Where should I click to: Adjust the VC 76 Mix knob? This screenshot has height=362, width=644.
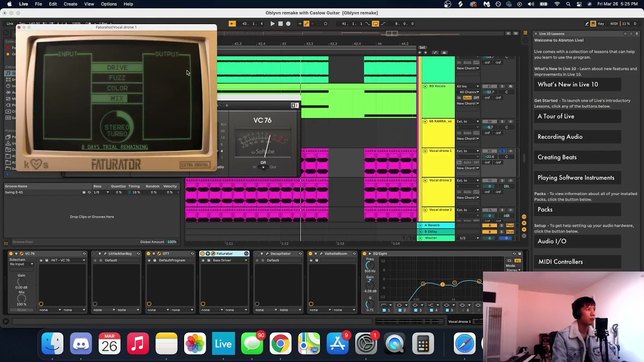click(21, 298)
